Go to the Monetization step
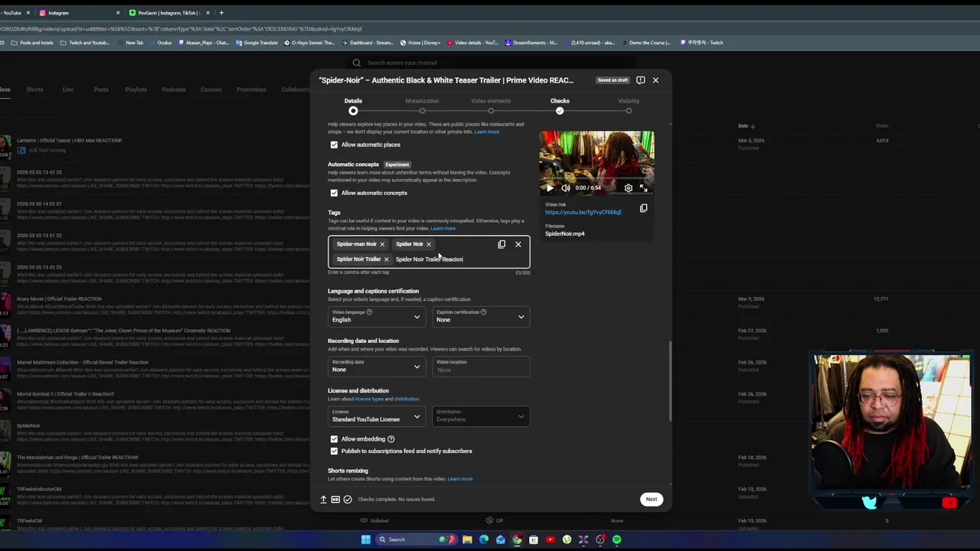Image resolution: width=980 pixels, height=551 pixels. [x=422, y=106]
